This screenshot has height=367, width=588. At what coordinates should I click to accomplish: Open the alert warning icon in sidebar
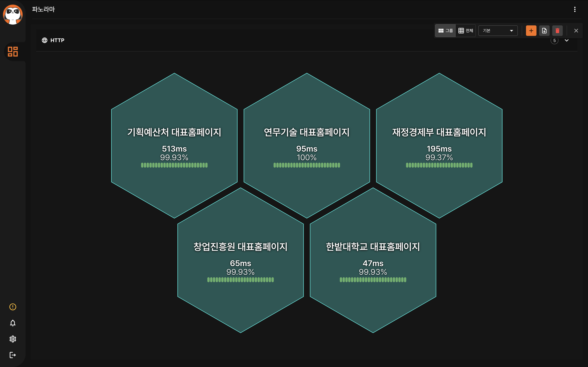tap(13, 307)
